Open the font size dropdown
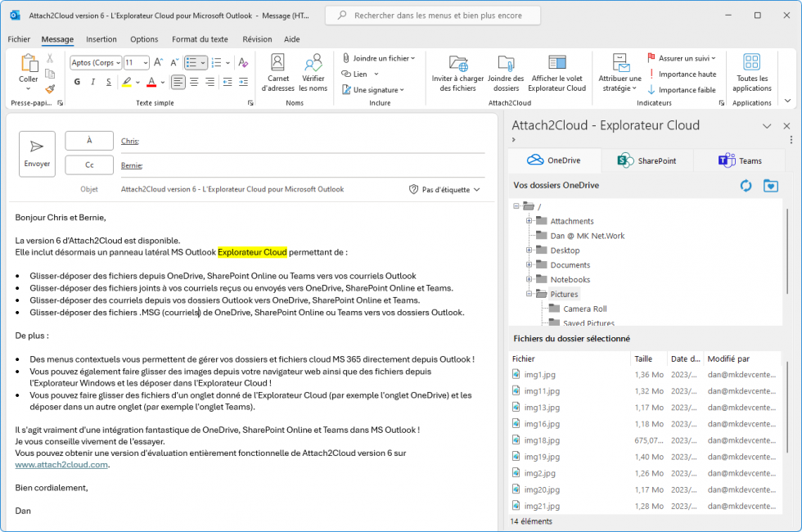The width and height of the screenshot is (802, 532). pos(144,62)
